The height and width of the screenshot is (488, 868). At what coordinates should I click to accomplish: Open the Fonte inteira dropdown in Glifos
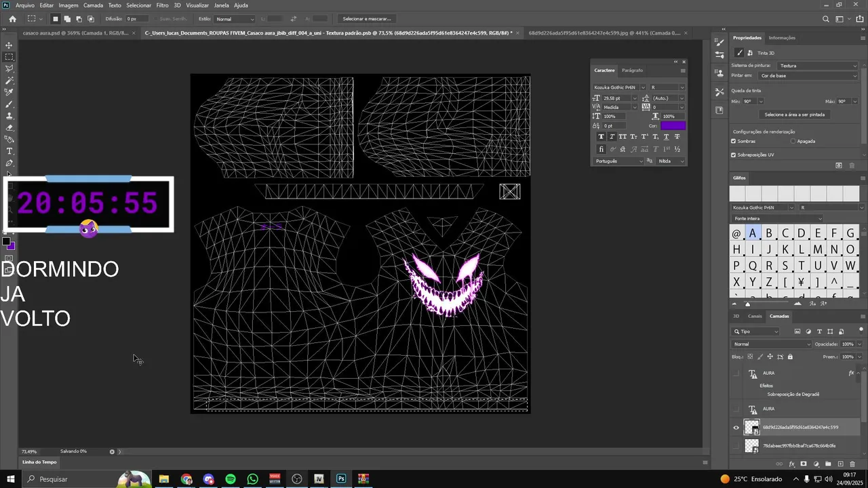pyautogui.click(x=777, y=218)
